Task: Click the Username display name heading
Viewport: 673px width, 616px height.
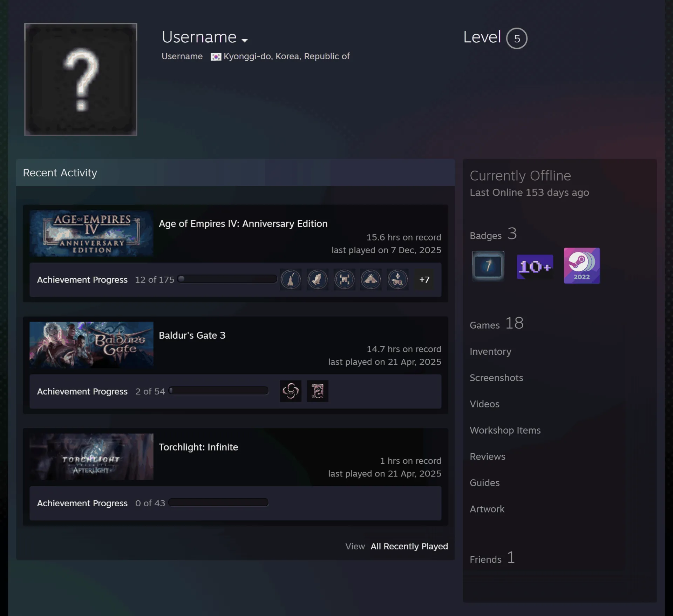Action: (199, 37)
